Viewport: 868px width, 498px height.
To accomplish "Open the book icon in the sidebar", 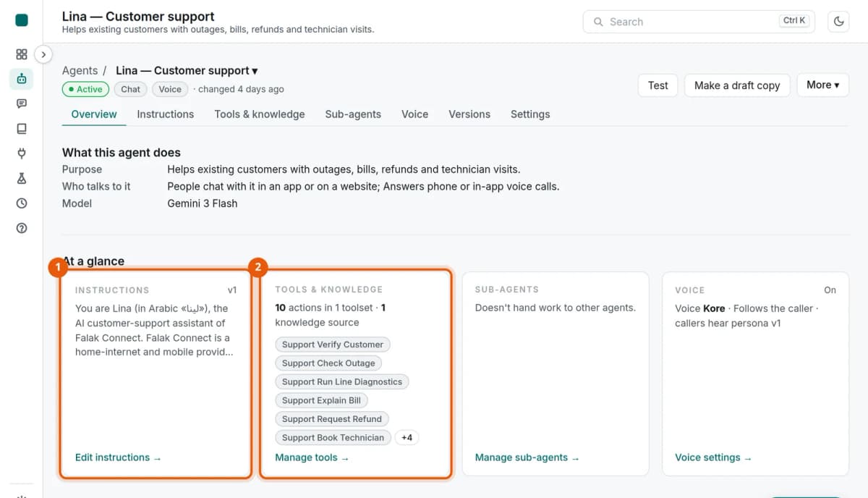I will 22,129.
